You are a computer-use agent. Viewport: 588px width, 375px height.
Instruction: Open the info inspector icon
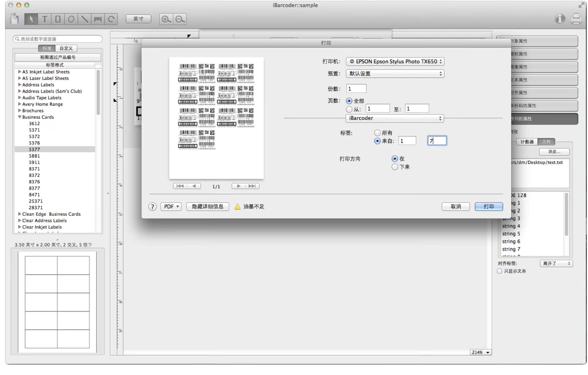coord(560,19)
